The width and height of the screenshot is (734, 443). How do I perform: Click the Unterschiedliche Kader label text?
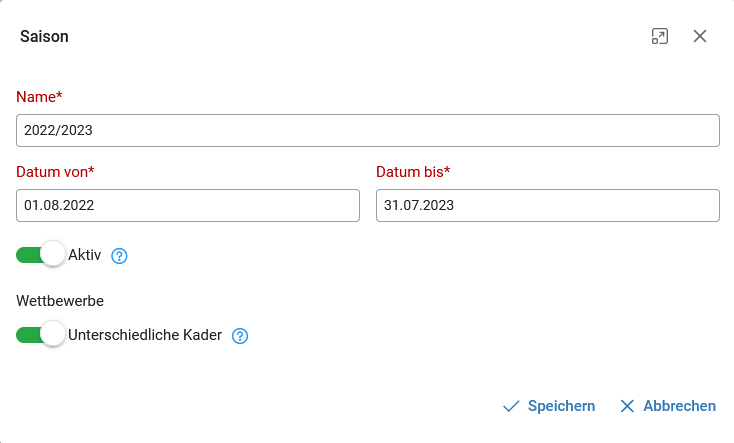(145, 335)
